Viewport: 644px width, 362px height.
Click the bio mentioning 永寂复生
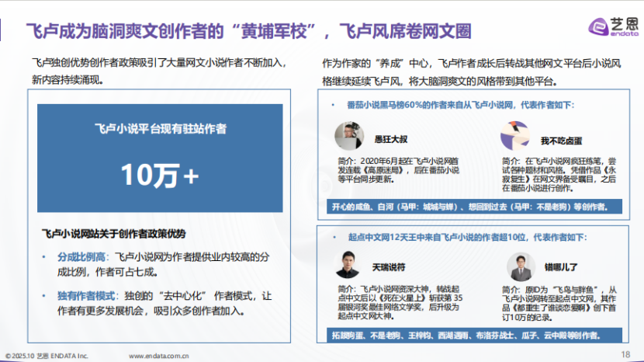559,175
